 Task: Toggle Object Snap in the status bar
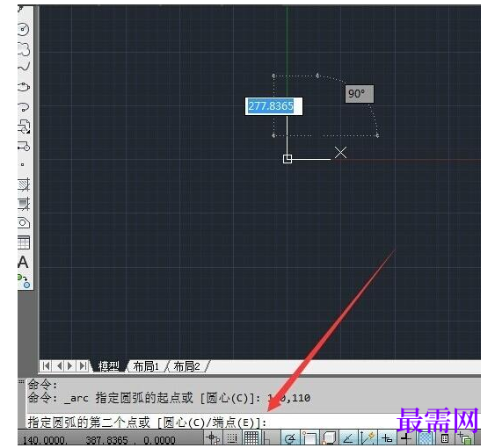tap(309, 438)
